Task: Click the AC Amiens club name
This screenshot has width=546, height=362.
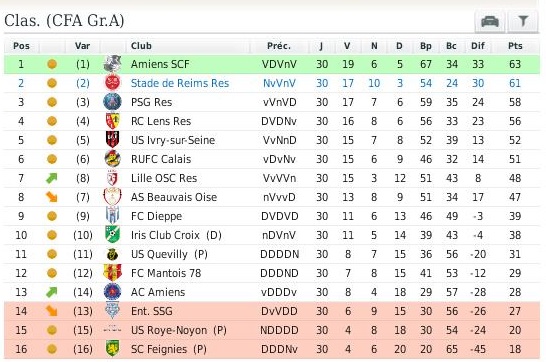Action: [x=158, y=292]
